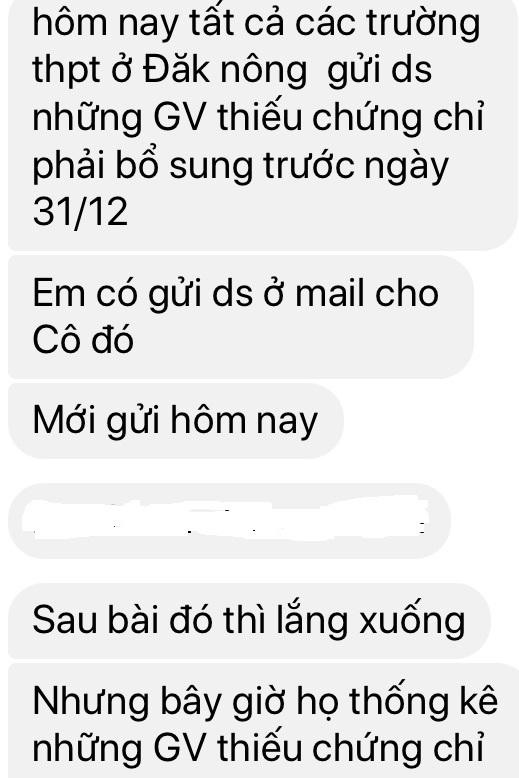
Task: Tap the words "Đăk nông" in first message
Action: pyautogui.click(x=225, y=69)
